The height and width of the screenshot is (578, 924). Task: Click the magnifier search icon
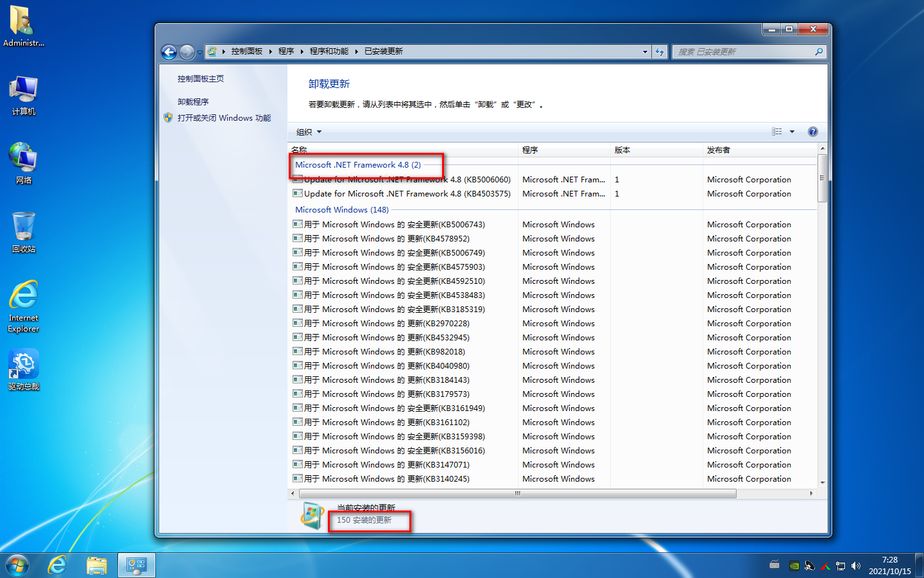coord(819,52)
